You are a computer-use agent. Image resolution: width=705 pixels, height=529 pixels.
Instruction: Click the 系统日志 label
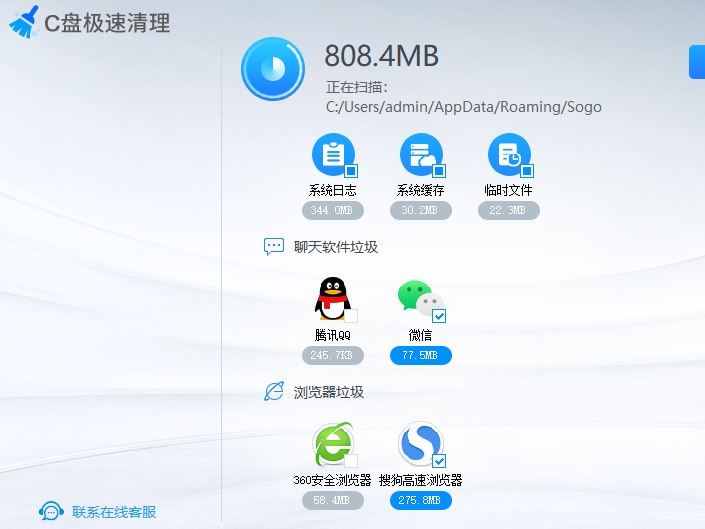[x=333, y=190]
